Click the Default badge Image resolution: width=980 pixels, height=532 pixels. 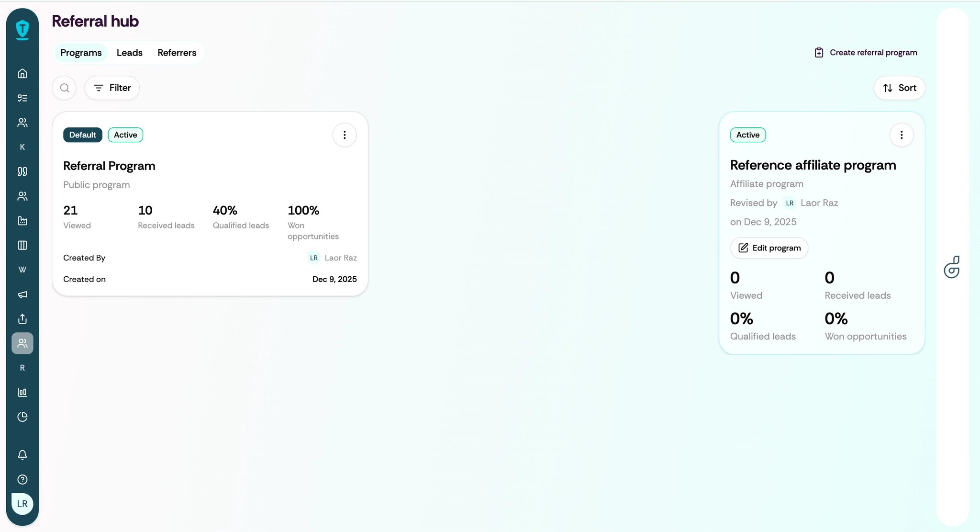pyautogui.click(x=83, y=135)
